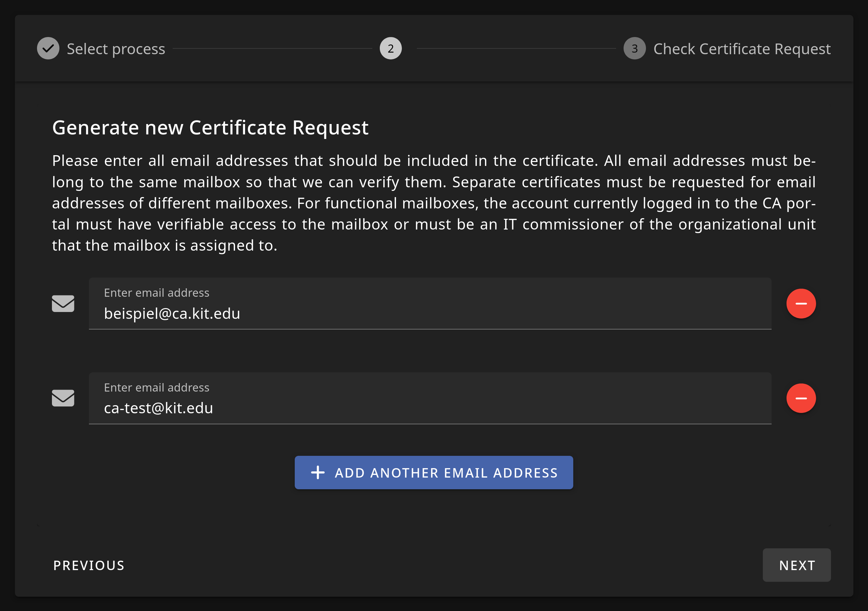Jump to the Check Certificate Request step

[742, 49]
